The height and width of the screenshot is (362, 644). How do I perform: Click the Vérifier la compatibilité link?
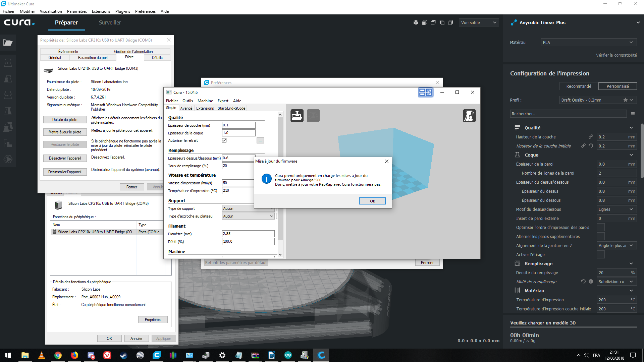tap(616, 55)
